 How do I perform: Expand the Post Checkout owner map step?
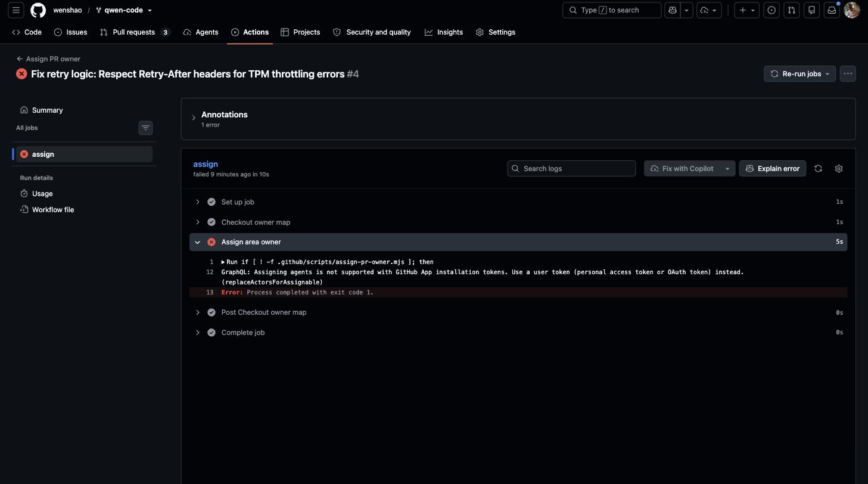518,312
